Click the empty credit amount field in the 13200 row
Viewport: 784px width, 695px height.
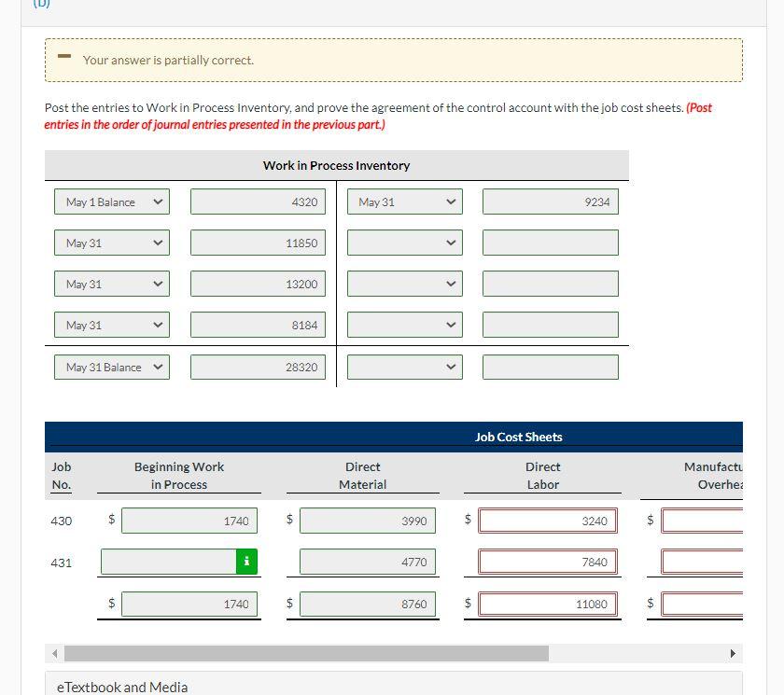551,284
